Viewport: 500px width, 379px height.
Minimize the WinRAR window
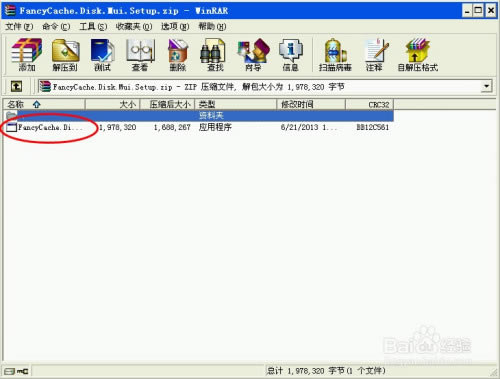click(x=468, y=11)
